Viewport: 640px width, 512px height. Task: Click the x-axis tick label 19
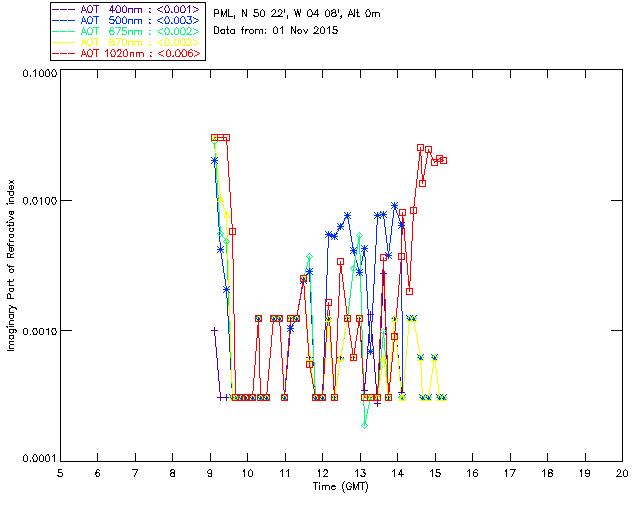[x=585, y=473]
